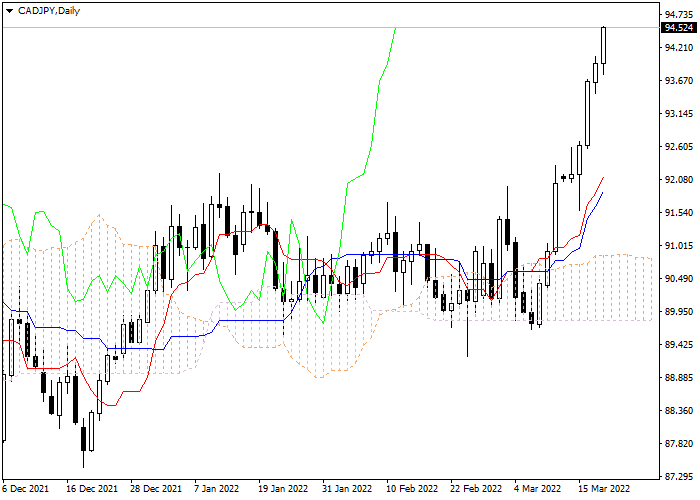Click the 93.145 price axis label
The width and height of the screenshot is (700, 500).
coord(678,114)
